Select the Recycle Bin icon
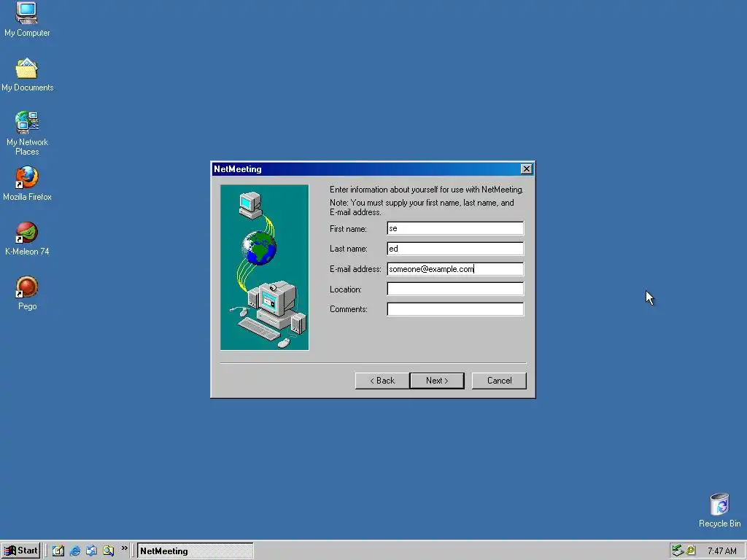747x560 pixels. point(719,510)
